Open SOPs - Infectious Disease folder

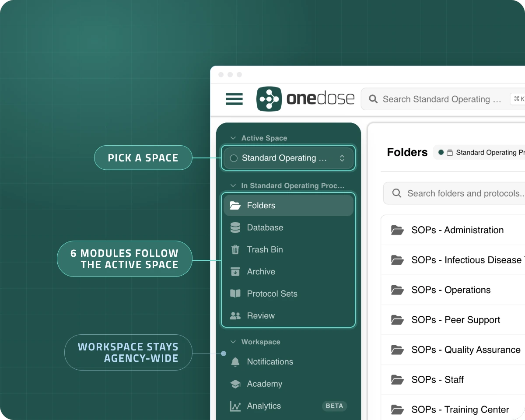pos(453,260)
